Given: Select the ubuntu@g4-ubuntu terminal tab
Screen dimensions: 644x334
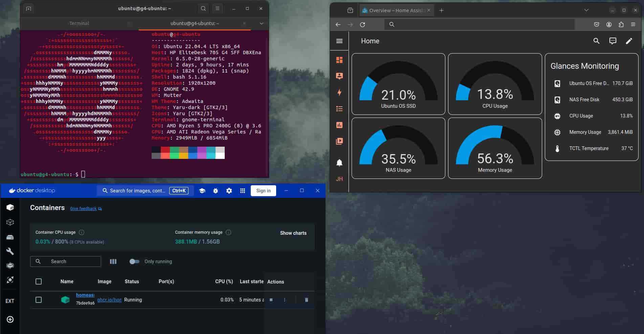Looking at the screenshot, I should (195, 23).
